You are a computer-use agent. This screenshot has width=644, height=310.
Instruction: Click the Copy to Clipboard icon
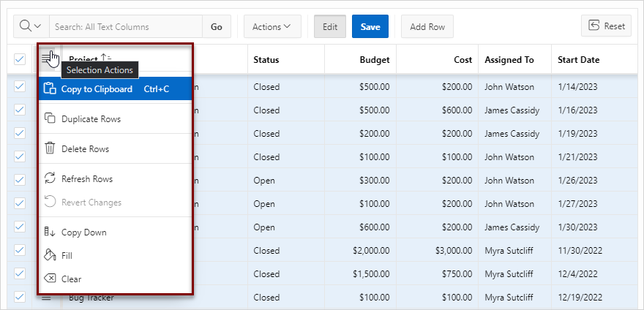coord(50,89)
